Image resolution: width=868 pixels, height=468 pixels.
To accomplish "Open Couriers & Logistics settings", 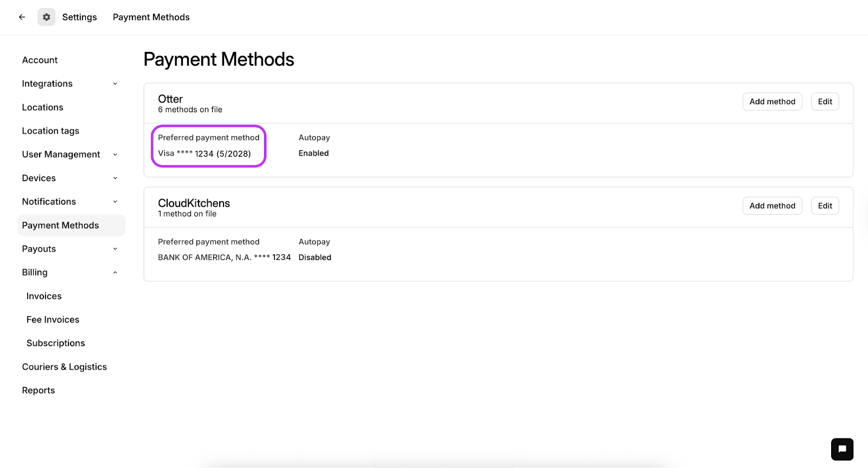I will [65, 367].
